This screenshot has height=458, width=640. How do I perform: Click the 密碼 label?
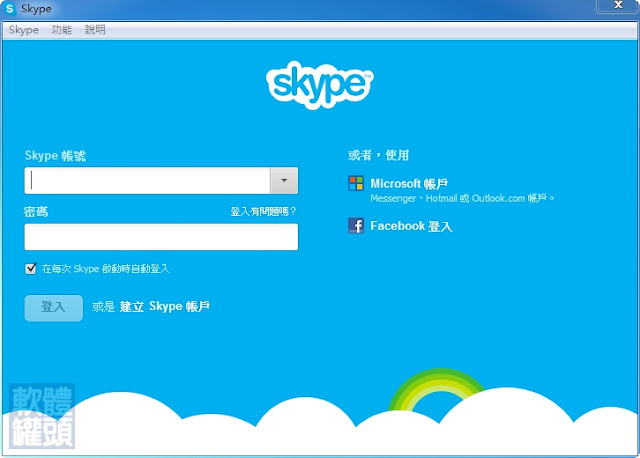(36, 211)
